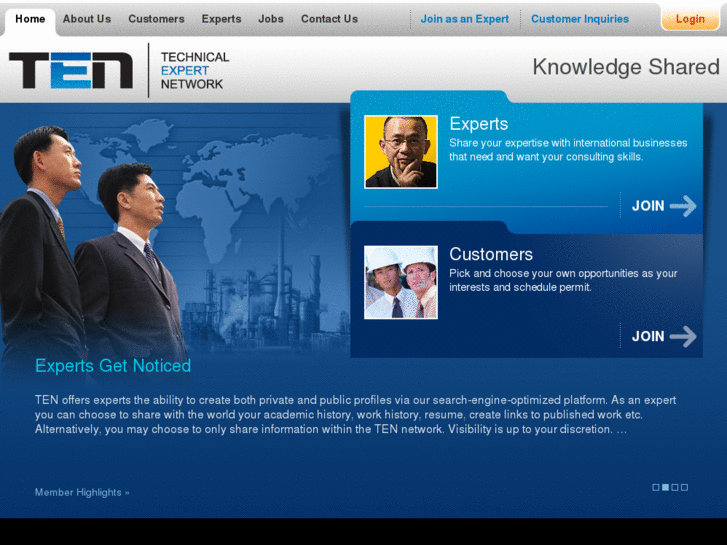Click the Customers heading in the blue panel

pyautogui.click(x=491, y=254)
